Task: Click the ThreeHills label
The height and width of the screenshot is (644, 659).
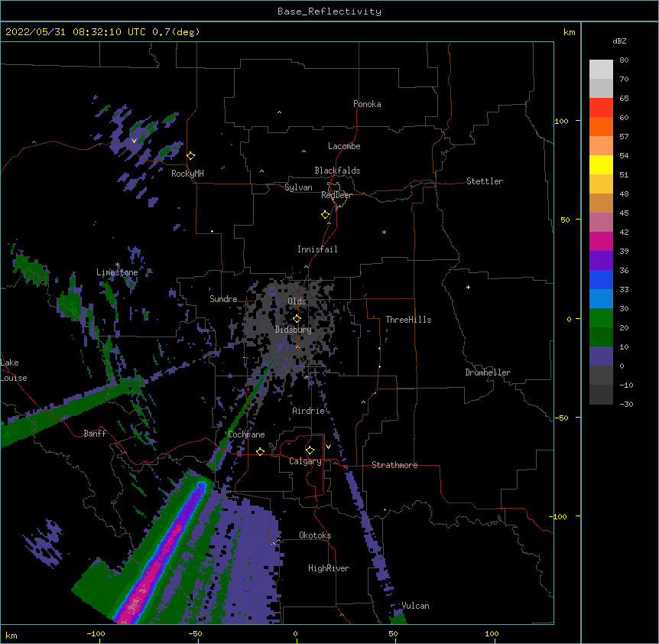Action: [x=408, y=320]
